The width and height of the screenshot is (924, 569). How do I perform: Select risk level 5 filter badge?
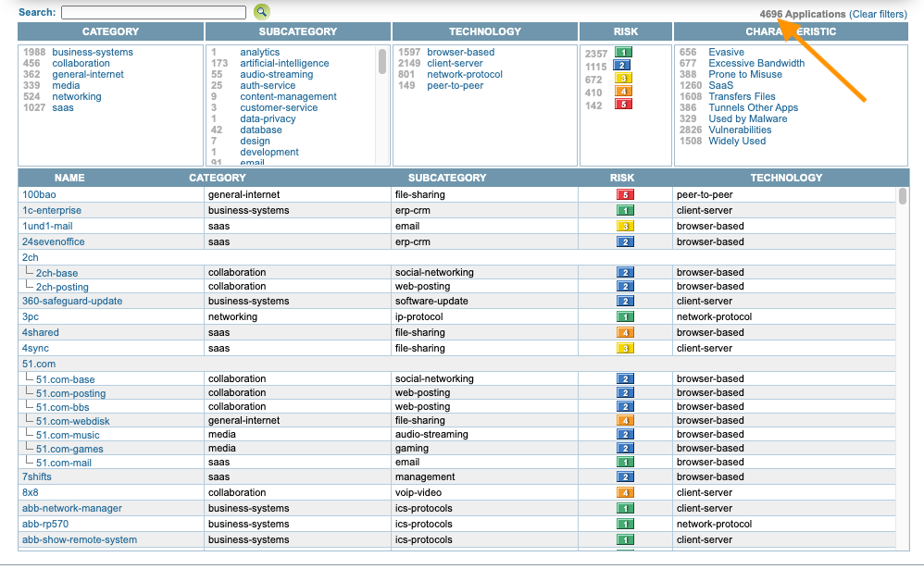tap(623, 104)
